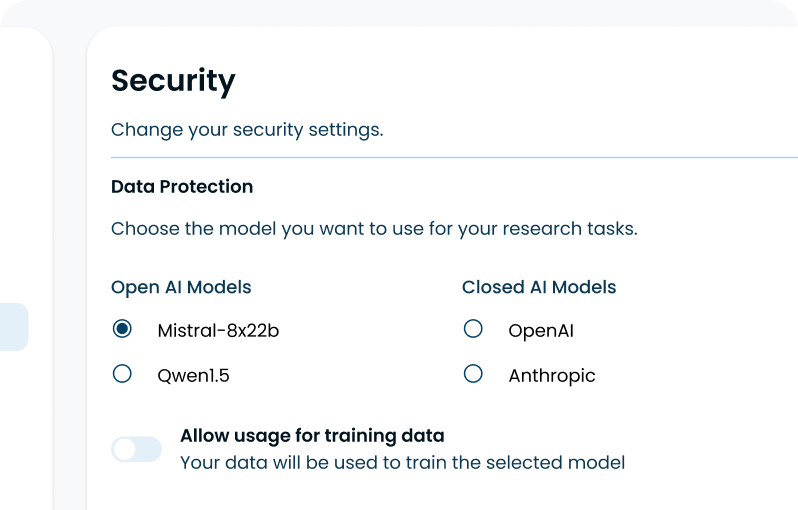Click the Data Protection section heading
Image resolution: width=798 pixels, height=510 pixels.
click(x=182, y=187)
